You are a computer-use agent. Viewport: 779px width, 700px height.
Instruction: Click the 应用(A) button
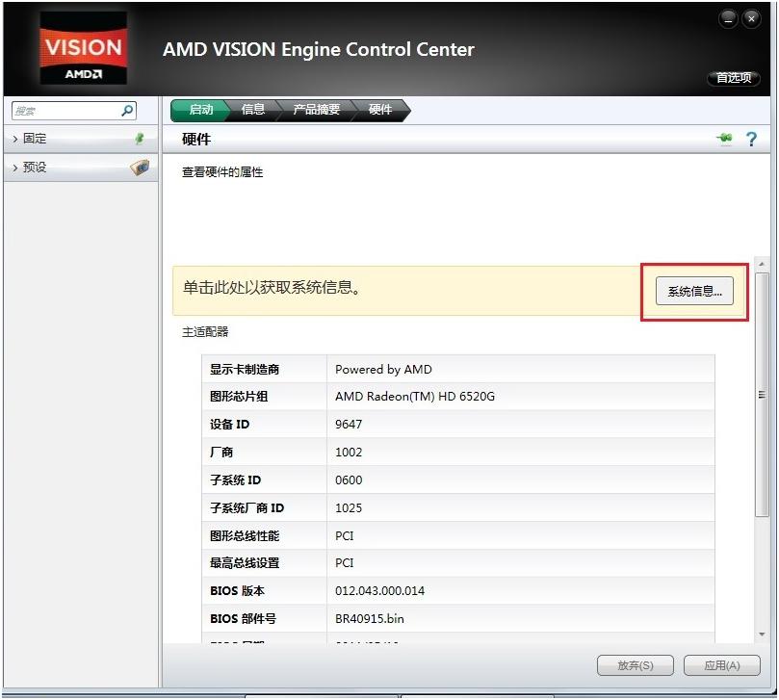click(x=722, y=665)
